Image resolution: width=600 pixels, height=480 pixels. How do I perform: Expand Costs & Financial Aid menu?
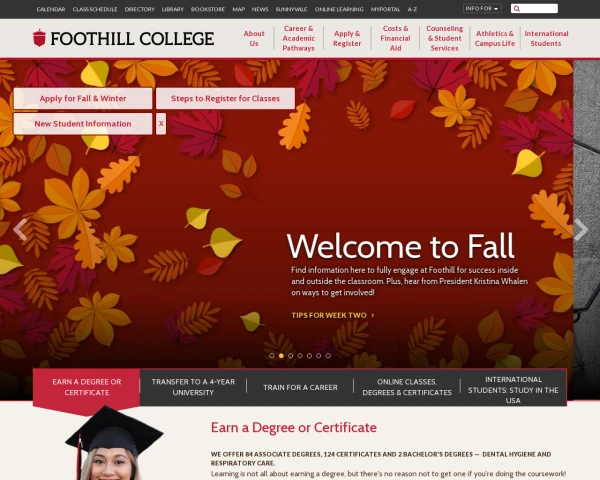tap(395, 38)
